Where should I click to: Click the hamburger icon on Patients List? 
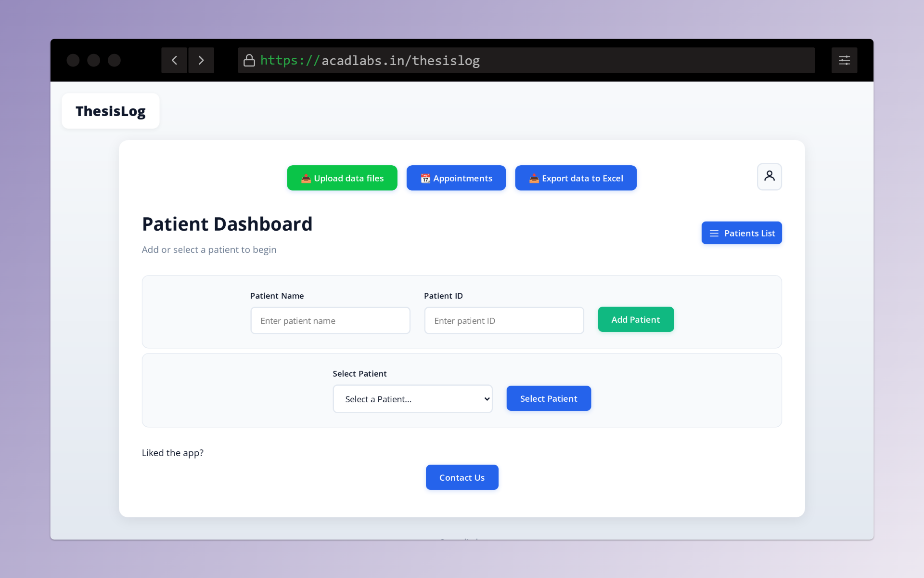714,233
